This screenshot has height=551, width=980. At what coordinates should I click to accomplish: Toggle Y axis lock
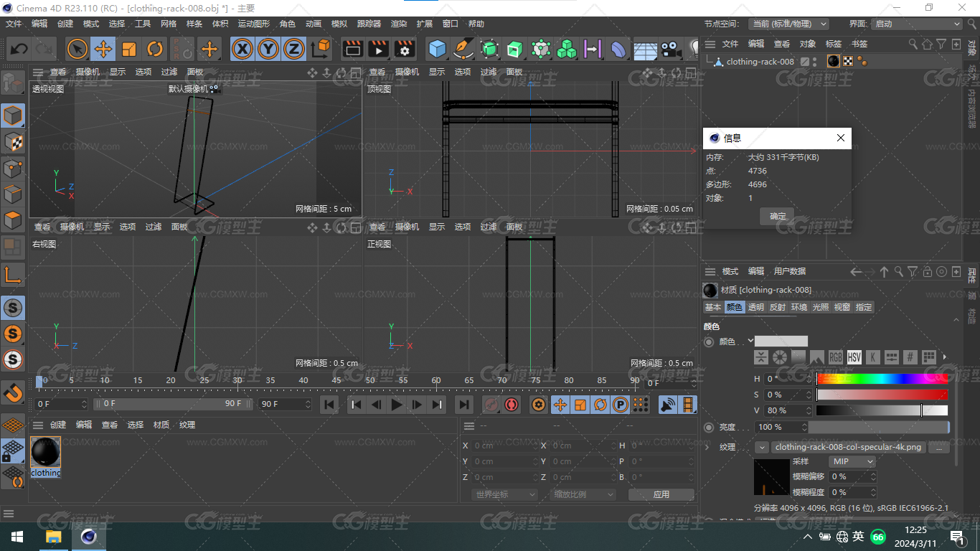pos(268,49)
